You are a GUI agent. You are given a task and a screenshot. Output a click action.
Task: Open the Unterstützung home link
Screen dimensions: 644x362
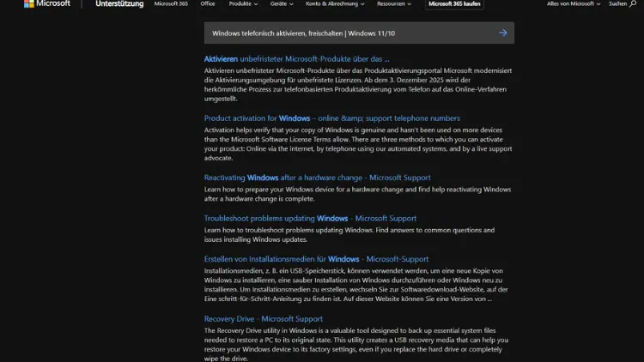pos(119,3)
